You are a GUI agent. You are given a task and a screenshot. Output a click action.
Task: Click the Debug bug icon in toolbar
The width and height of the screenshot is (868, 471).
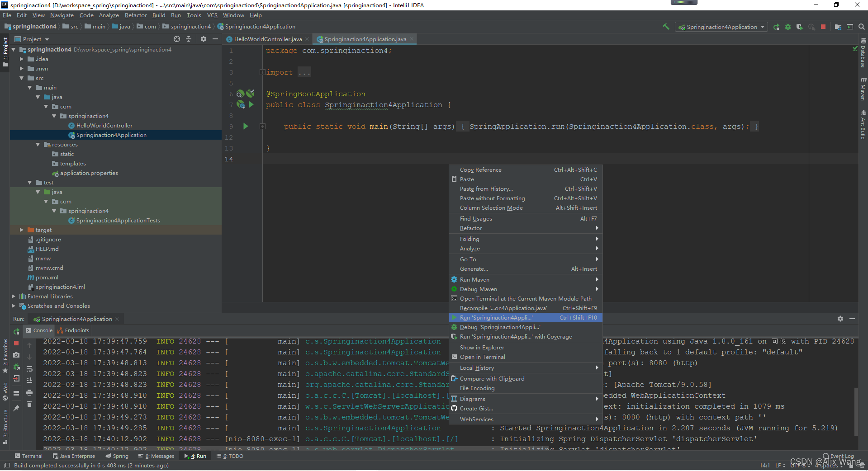coord(788,27)
